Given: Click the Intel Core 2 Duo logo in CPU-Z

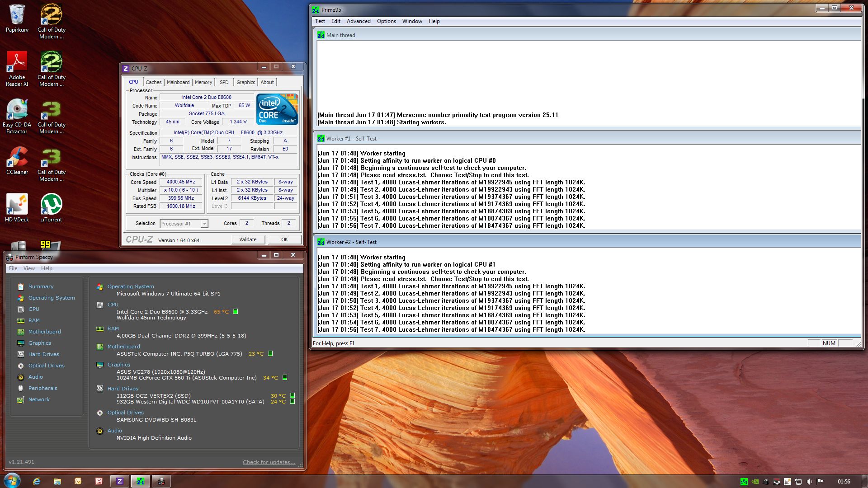Looking at the screenshot, I should [277, 109].
